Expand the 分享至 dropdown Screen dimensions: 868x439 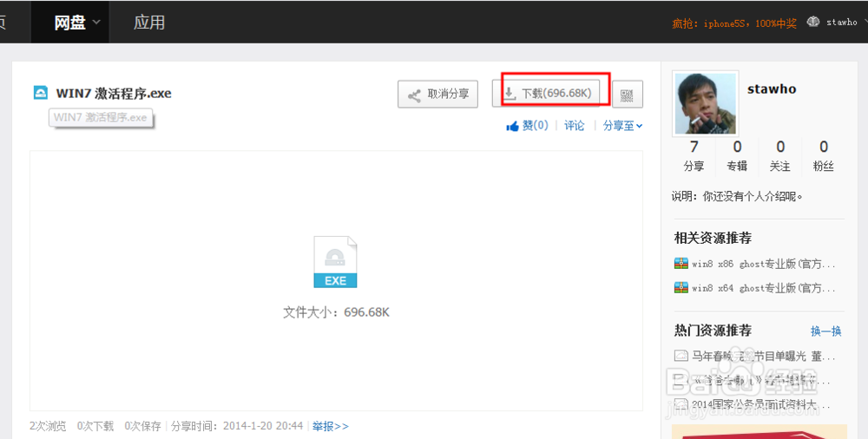pos(622,126)
